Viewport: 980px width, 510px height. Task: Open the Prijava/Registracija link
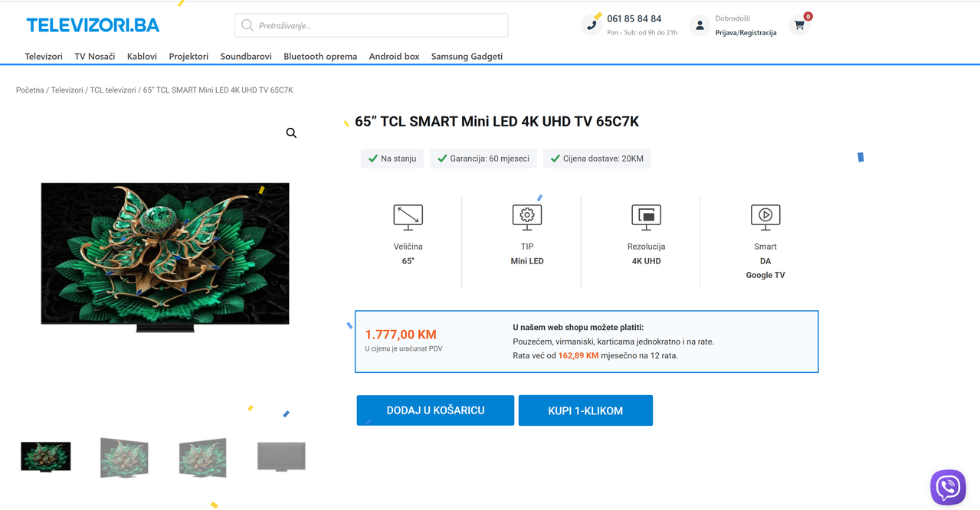pos(746,33)
